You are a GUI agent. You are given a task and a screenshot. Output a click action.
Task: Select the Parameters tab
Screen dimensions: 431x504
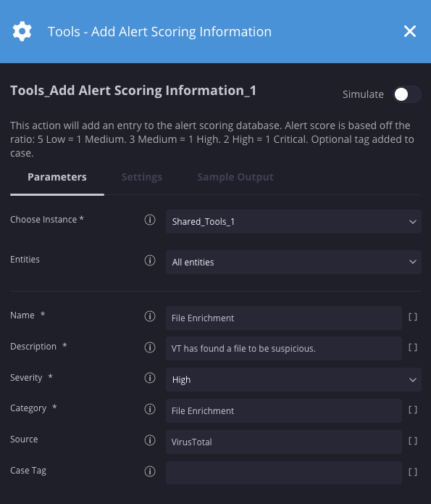pyautogui.click(x=57, y=177)
